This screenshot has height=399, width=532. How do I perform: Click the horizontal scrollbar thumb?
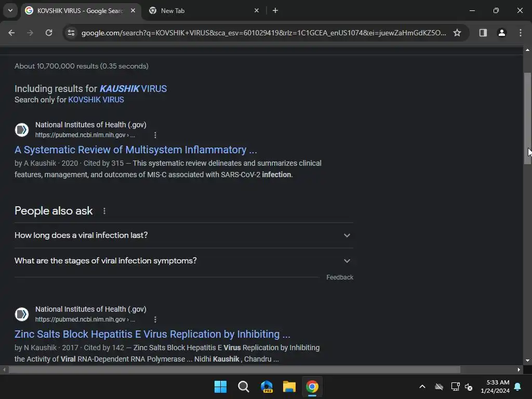(x=234, y=369)
